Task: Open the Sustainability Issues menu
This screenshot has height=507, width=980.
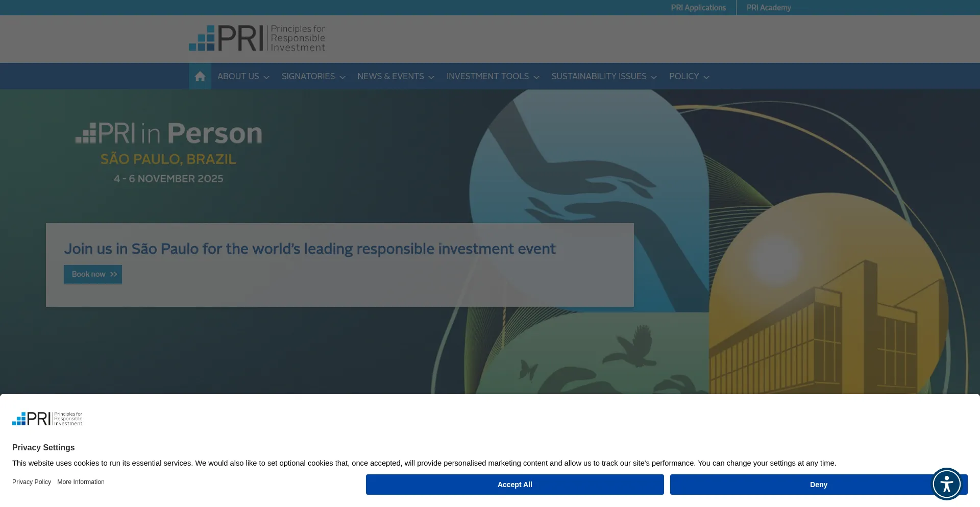Action: (x=599, y=77)
